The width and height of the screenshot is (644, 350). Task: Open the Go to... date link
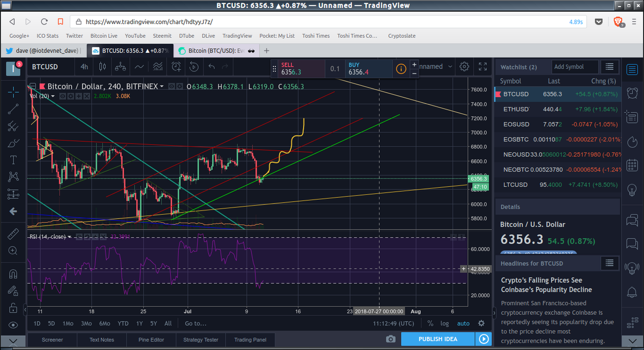[195, 323]
